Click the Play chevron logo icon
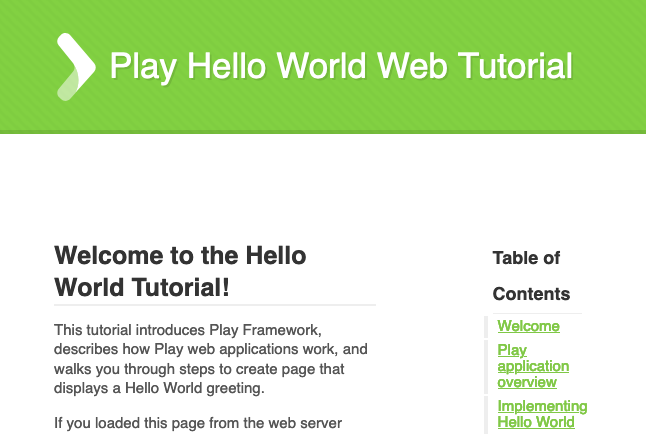Image resolution: width=646 pixels, height=434 pixels. click(75, 67)
